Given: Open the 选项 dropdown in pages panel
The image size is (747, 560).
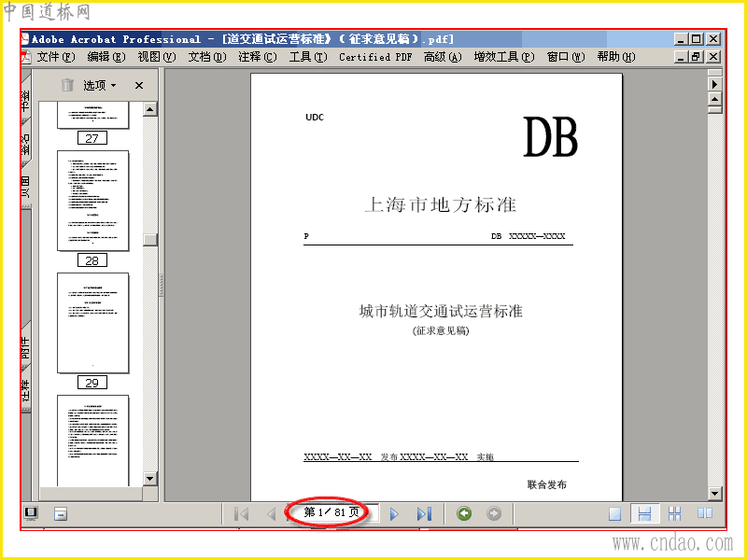Looking at the screenshot, I should coord(100,85).
